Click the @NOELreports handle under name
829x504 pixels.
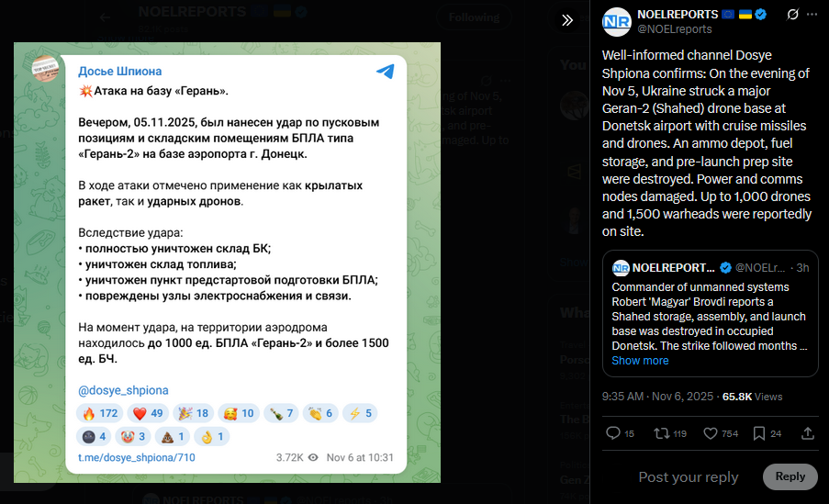point(674,29)
